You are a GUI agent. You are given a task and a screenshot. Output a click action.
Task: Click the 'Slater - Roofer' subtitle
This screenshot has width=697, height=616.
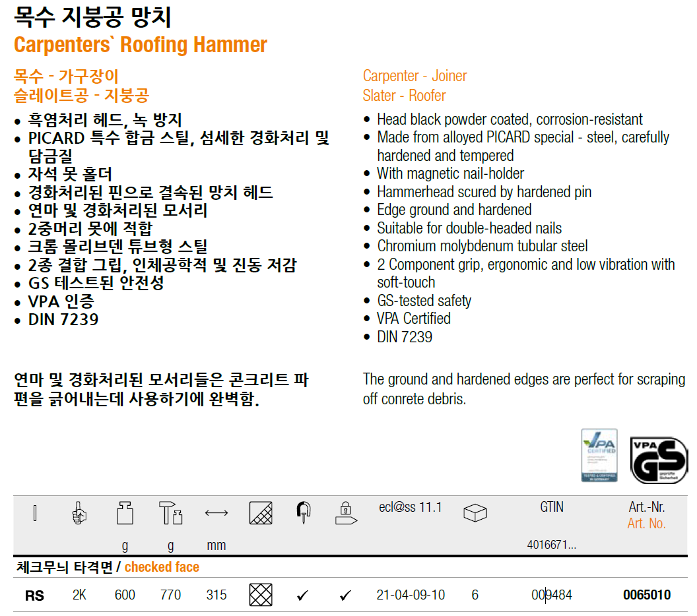click(404, 96)
